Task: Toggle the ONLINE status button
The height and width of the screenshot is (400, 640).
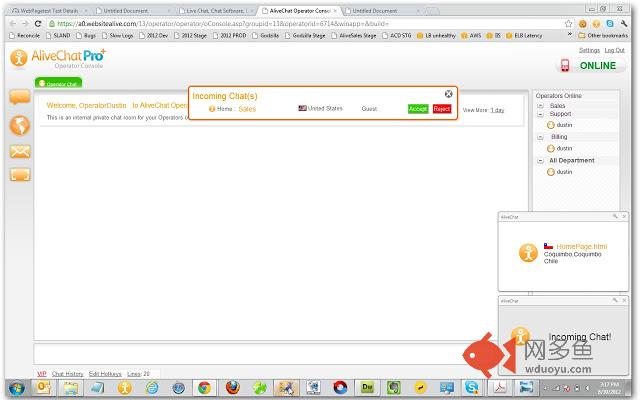Action: (598, 66)
